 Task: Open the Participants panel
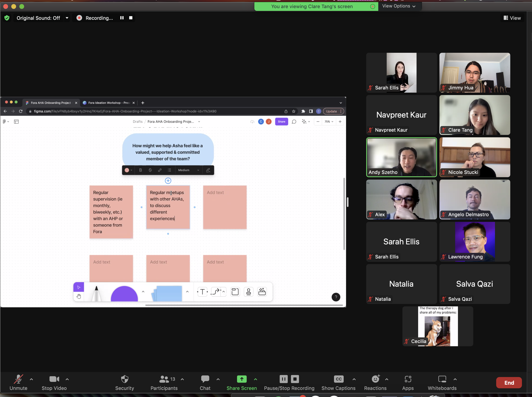(x=164, y=379)
